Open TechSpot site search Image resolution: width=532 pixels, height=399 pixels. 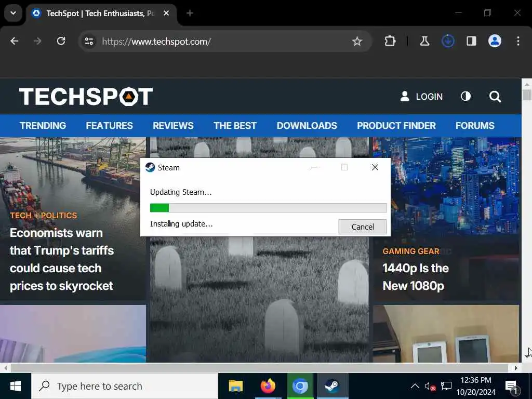[495, 97]
